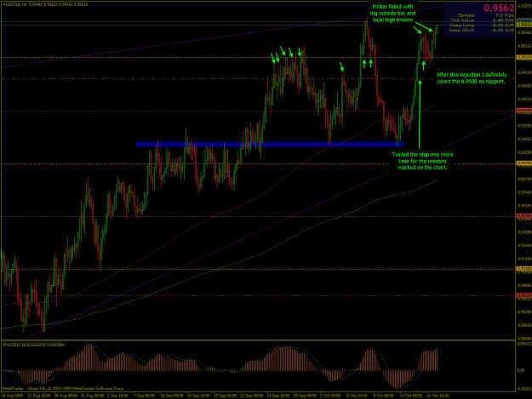532x399 pixels.
Task: Click the 24 Sep 16:00 time axis label
Action: click(x=278, y=396)
